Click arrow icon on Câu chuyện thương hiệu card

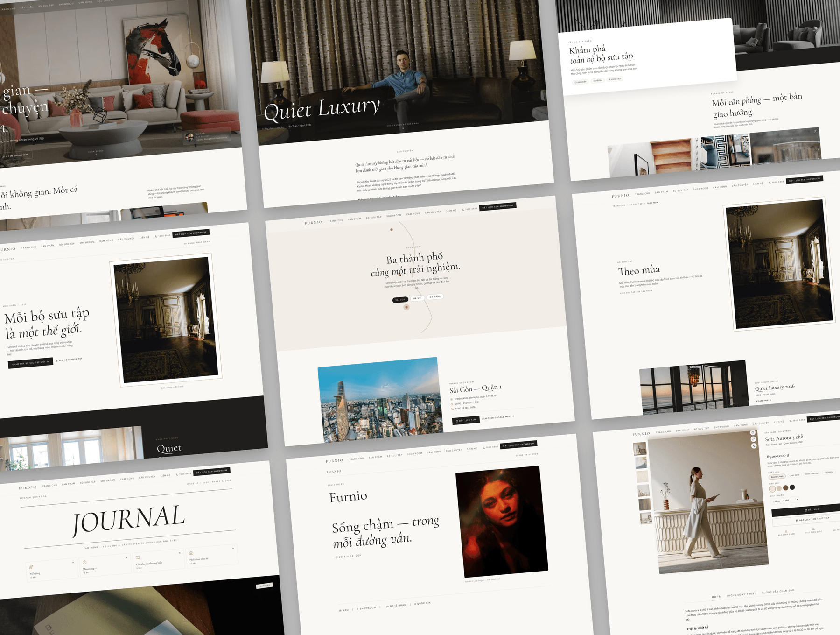180,553
